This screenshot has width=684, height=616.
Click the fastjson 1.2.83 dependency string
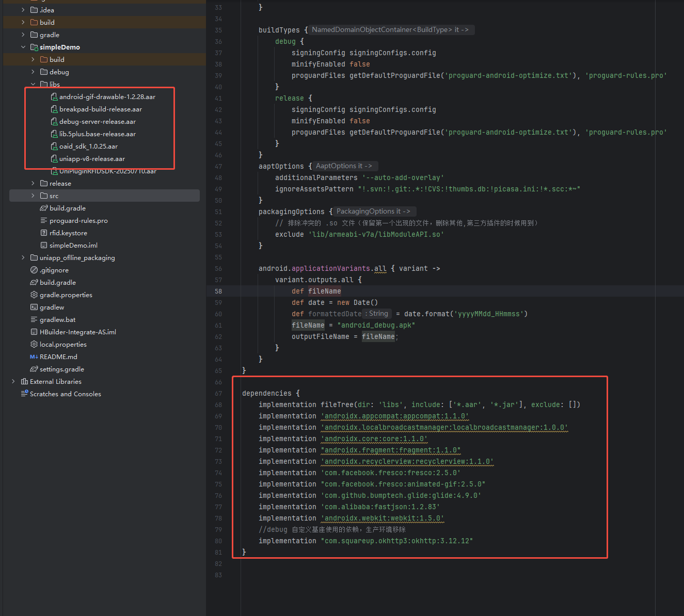(380, 507)
